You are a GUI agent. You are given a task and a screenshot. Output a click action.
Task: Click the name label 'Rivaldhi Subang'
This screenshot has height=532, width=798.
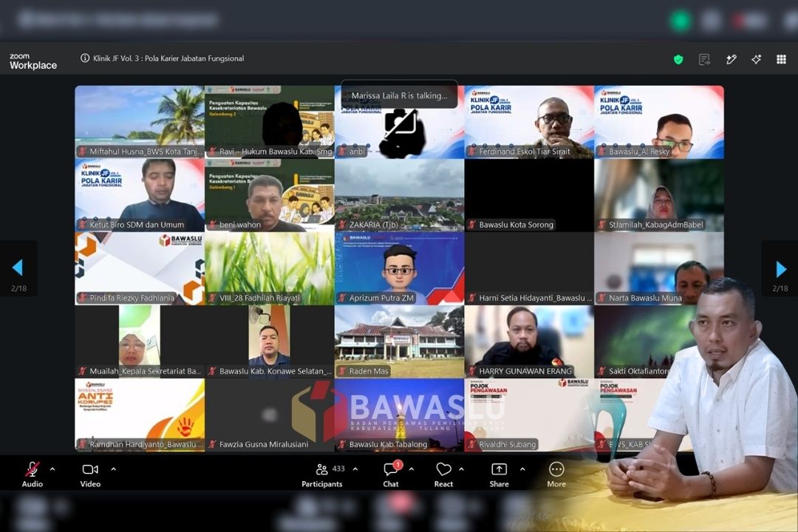pos(507,444)
